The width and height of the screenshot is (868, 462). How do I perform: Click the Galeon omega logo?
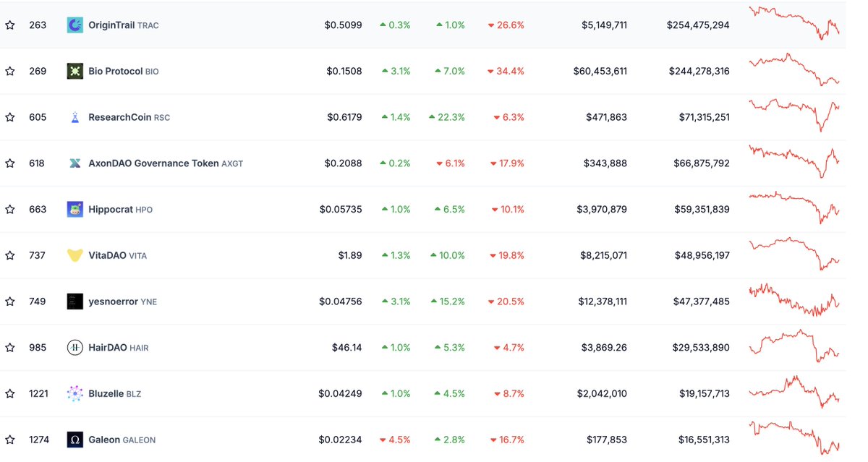tap(75, 440)
